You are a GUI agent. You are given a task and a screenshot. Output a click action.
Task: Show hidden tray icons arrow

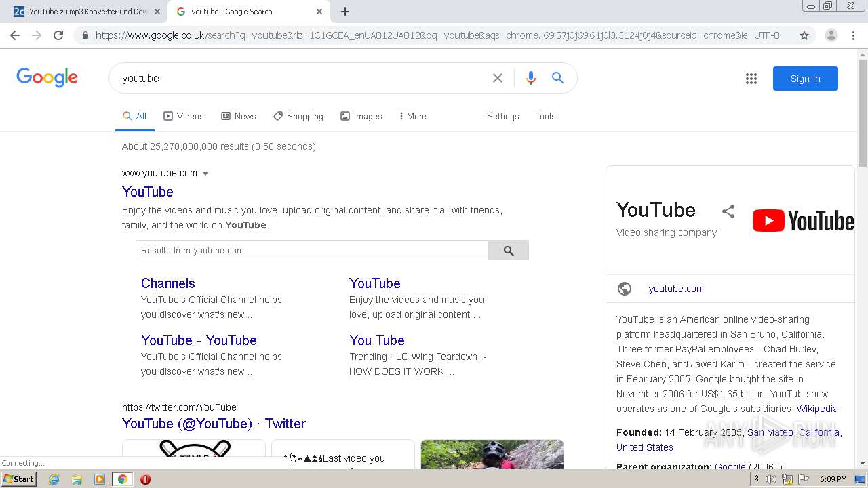(756, 479)
